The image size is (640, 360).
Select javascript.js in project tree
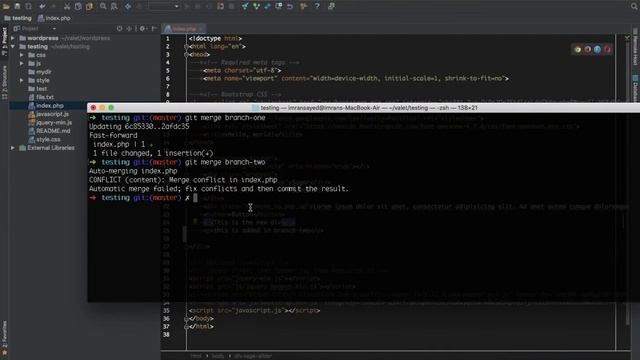(x=48, y=114)
